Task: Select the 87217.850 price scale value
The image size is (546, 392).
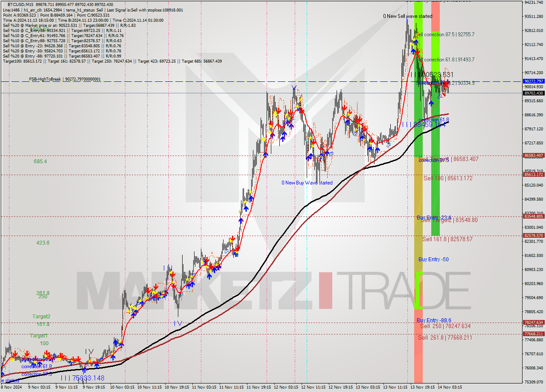Action: coord(534,143)
